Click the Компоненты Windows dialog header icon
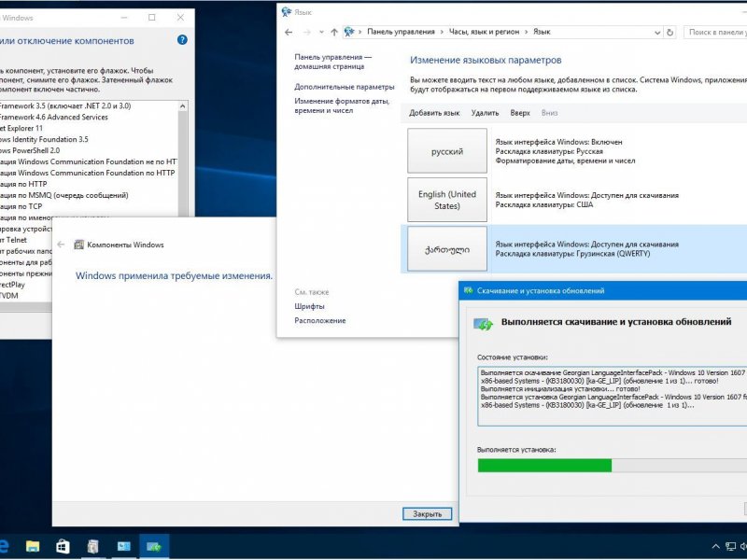747x560 pixels. click(78, 245)
